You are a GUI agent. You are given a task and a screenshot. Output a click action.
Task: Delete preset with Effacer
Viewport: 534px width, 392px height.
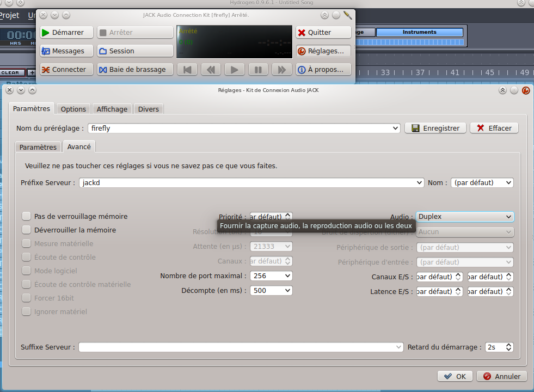coord(494,128)
